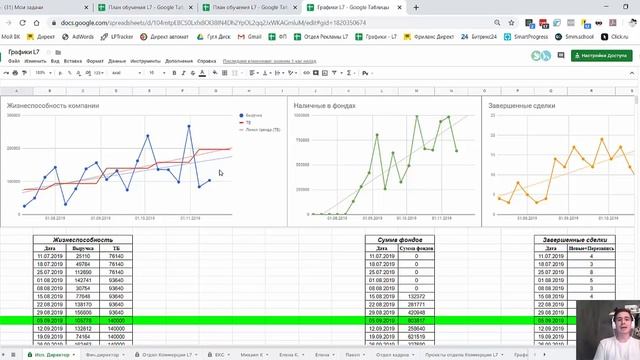Bookmark this page with the star icon
Screen dimensions: 640x360
511,23
